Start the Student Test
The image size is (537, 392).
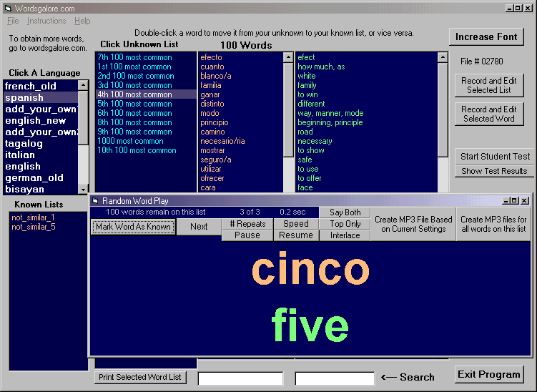pos(495,157)
